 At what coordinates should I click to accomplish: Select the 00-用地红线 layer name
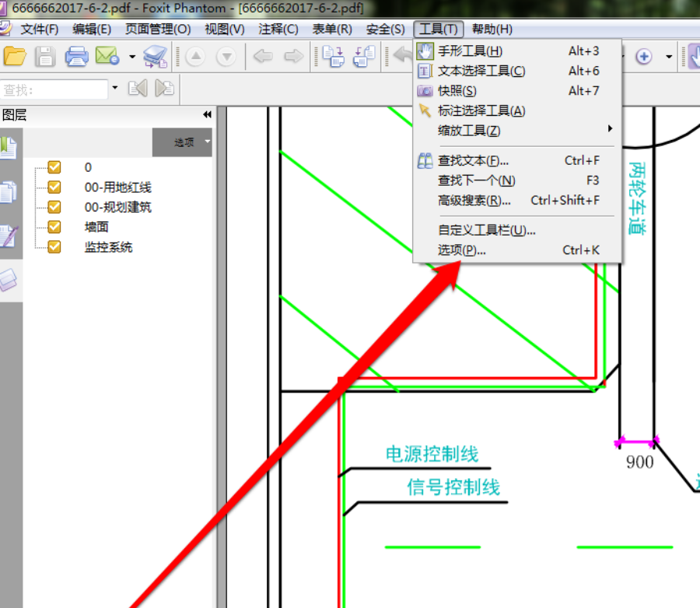click(118, 187)
